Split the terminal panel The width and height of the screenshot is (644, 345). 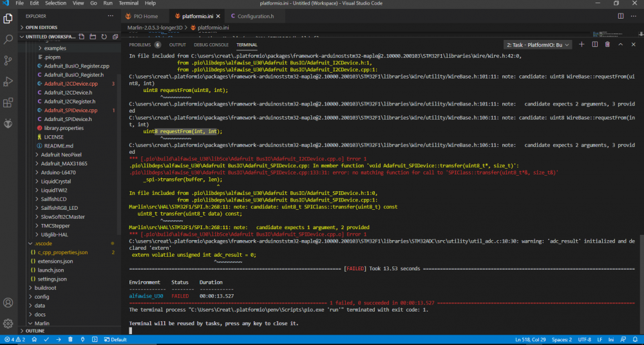coord(594,44)
